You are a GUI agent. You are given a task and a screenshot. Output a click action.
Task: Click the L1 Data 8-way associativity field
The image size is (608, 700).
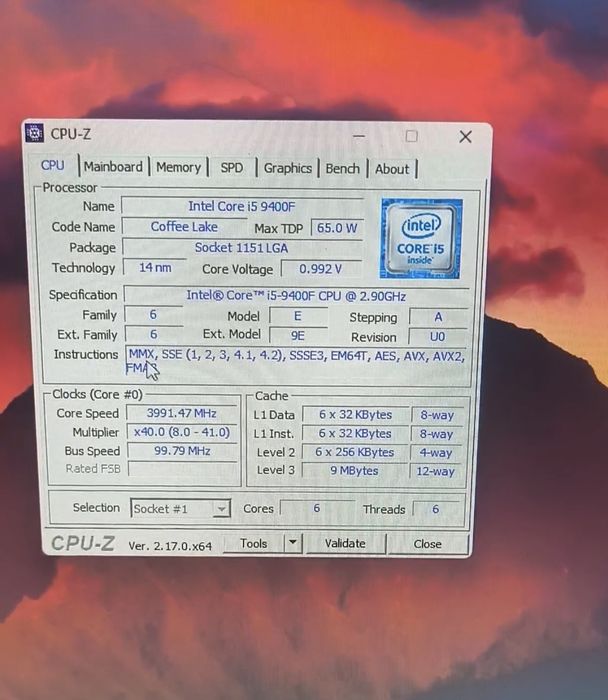point(437,415)
